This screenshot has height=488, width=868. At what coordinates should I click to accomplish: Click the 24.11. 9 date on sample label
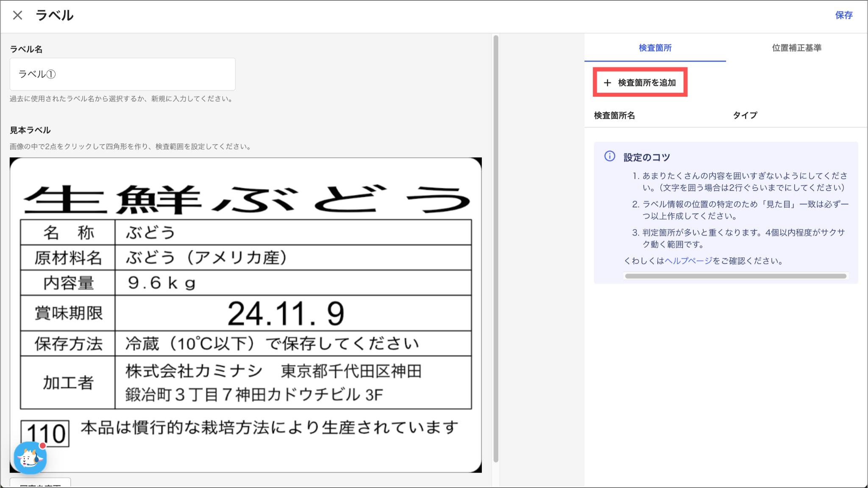[286, 314]
